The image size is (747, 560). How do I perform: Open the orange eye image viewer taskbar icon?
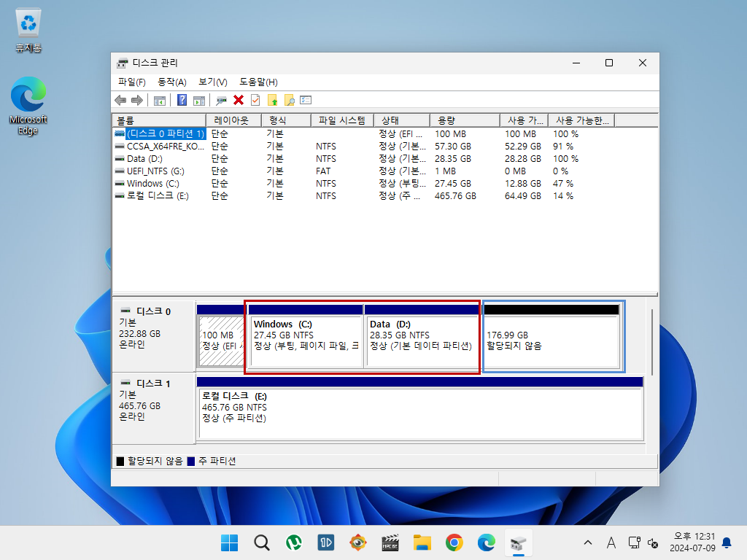[x=357, y=542]
